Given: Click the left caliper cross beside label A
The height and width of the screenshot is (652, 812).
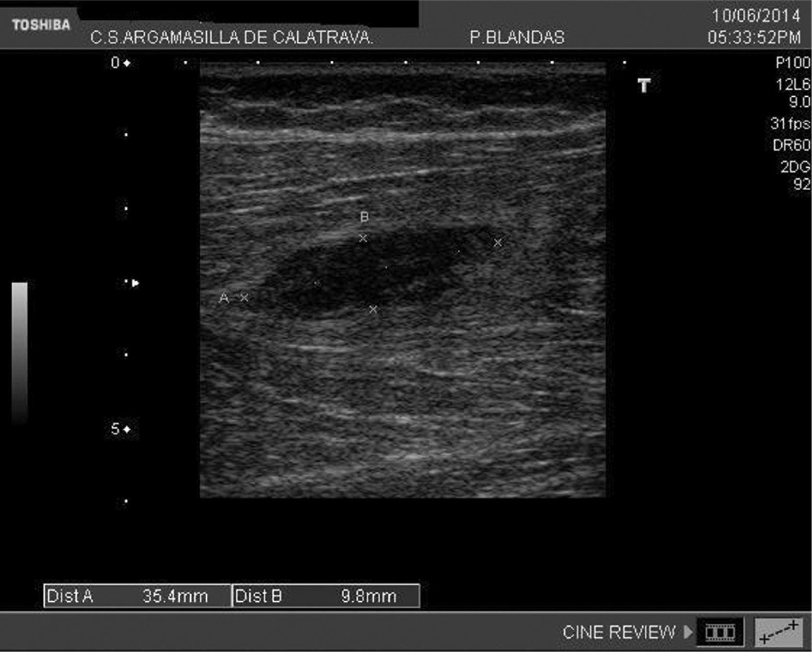Looking at the screenshot, I should pyautogui.click(x=244, y=298).
